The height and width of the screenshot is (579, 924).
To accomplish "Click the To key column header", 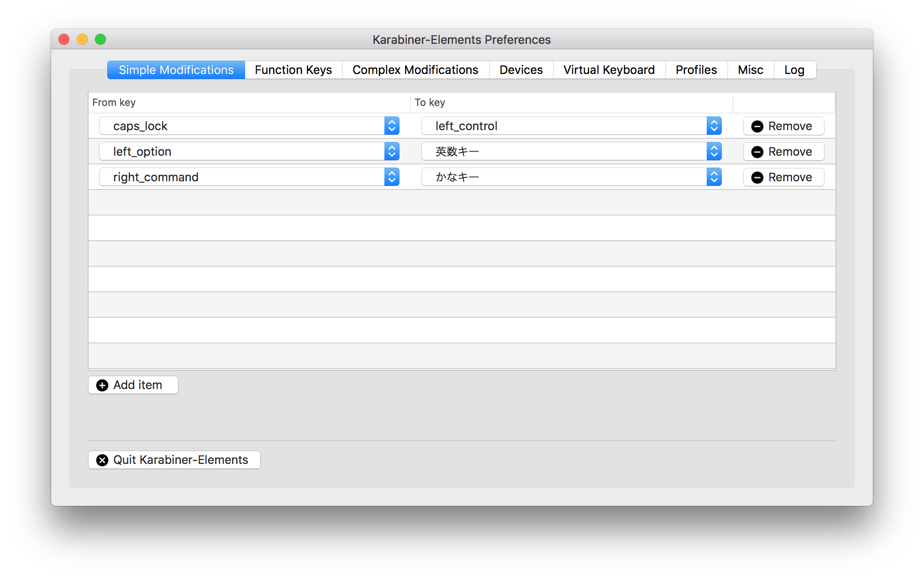I will (572, 102).
